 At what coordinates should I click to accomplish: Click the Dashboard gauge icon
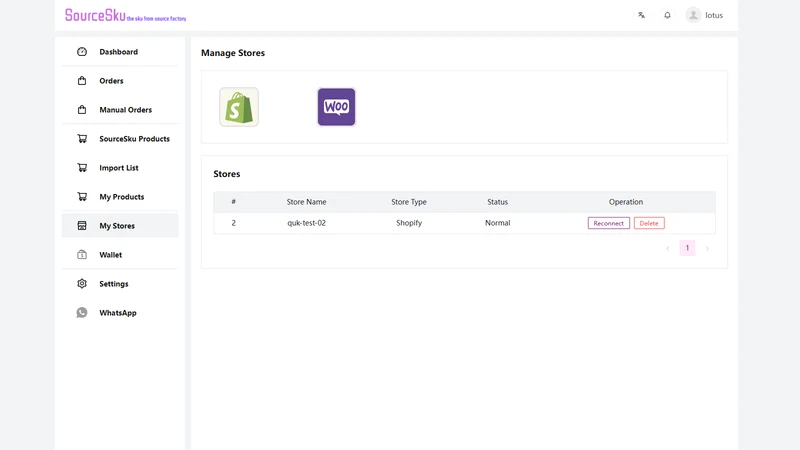[82, 52]
